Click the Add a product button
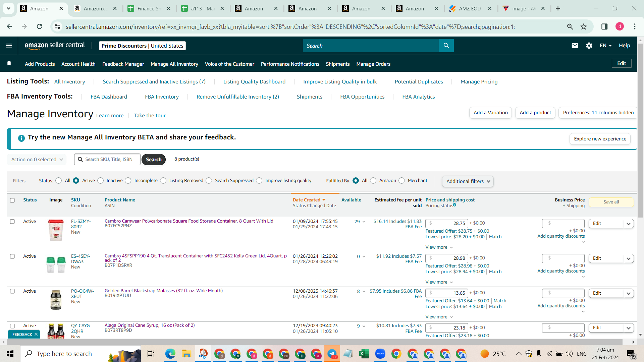644x362 pixels. pyautogui.click(x=535, y=113)
